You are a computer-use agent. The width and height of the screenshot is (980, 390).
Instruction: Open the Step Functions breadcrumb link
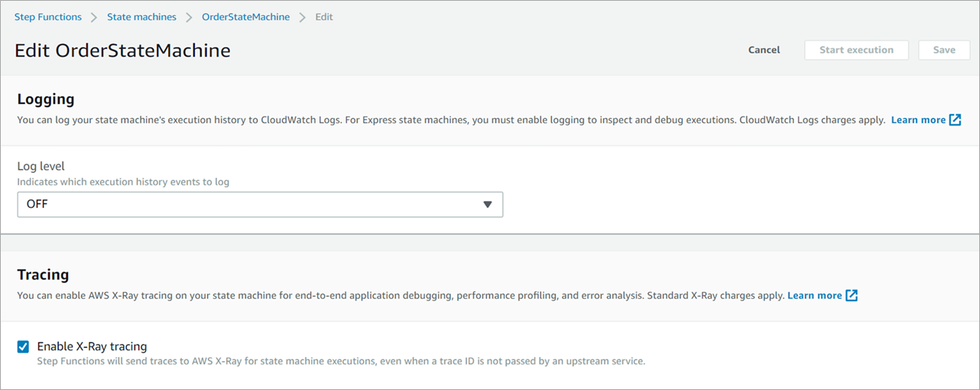[x=48, y=17]
